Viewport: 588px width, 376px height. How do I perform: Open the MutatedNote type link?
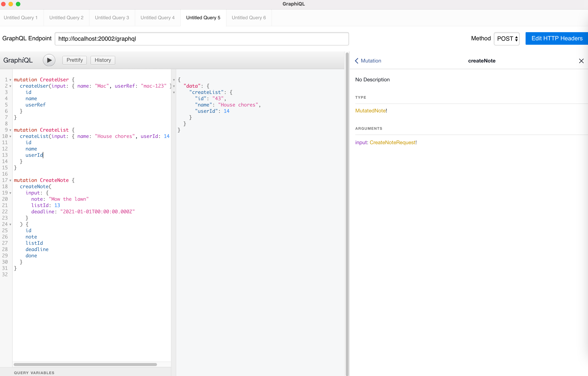pos(370,111)
